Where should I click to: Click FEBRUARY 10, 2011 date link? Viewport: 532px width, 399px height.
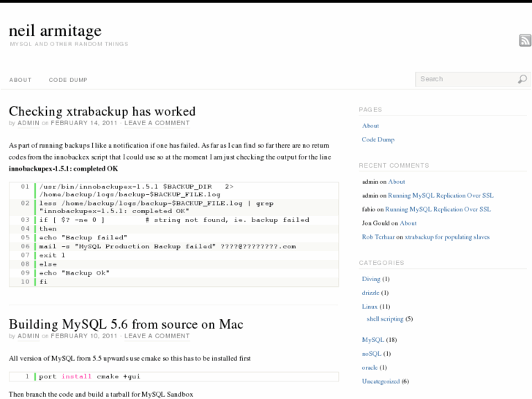(x=84, y=336)
